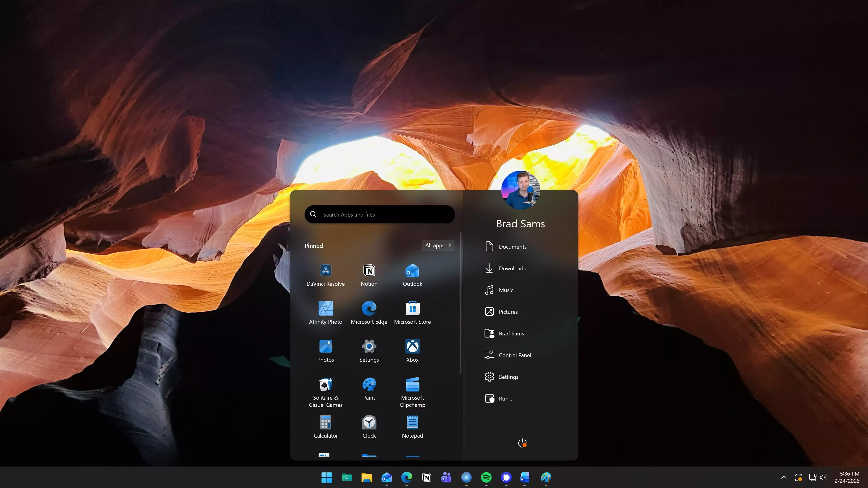Viewport: 868px width, 488px height.
Task: Click the Brad Sams name heading
Action: click(520, 224)
